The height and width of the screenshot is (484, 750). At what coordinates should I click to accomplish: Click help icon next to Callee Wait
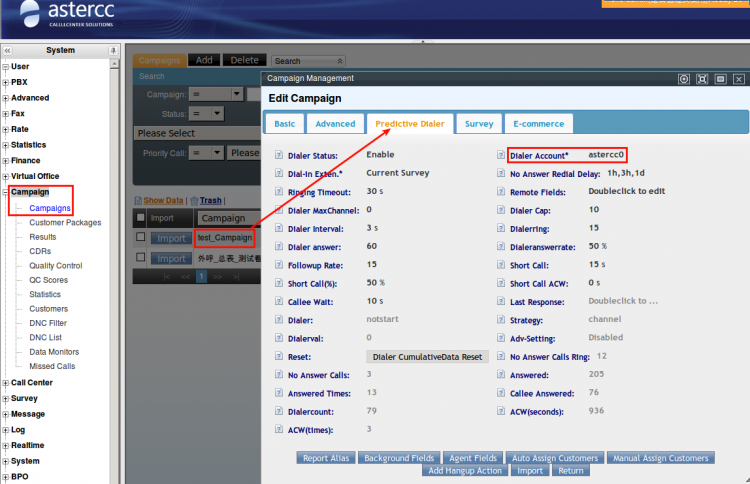tap(279, 301)
